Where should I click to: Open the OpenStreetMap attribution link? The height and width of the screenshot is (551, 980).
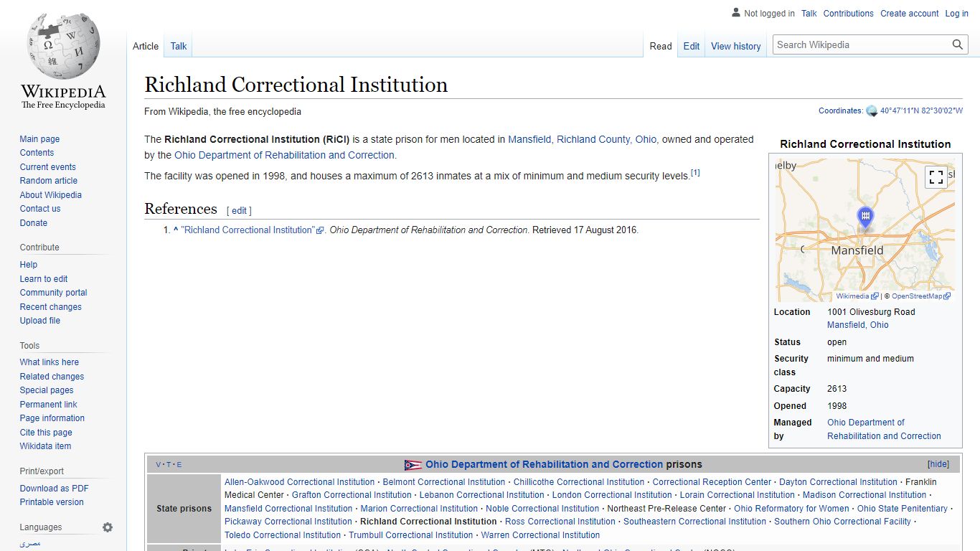(917, 296)
